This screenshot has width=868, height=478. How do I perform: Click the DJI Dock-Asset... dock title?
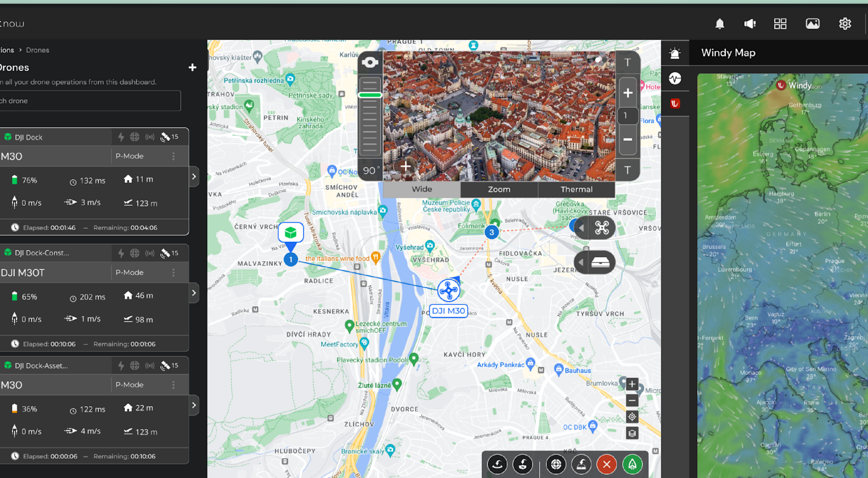41,366
